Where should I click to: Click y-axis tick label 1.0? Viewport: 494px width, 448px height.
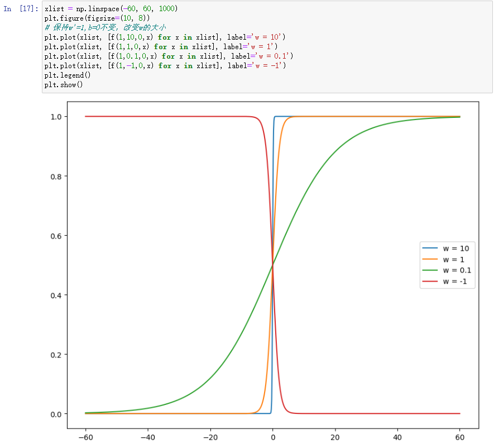pyautogui.click(x=56, y=117)
